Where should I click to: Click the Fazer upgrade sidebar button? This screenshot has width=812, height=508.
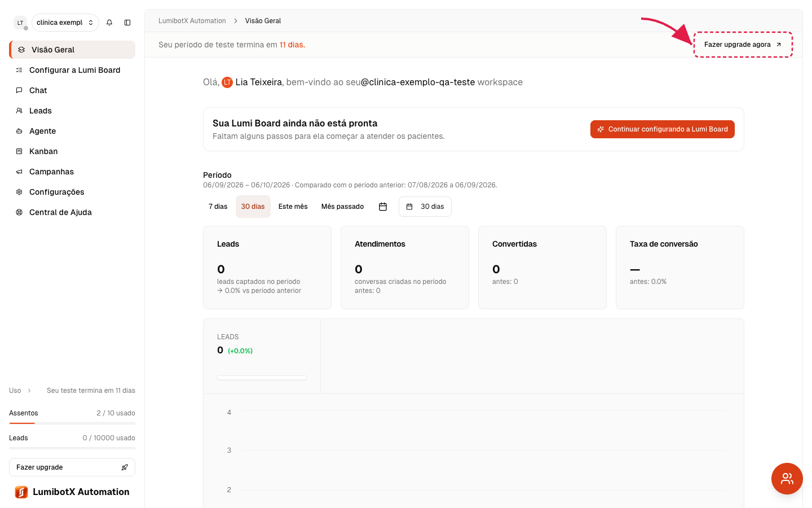point(72,467)
